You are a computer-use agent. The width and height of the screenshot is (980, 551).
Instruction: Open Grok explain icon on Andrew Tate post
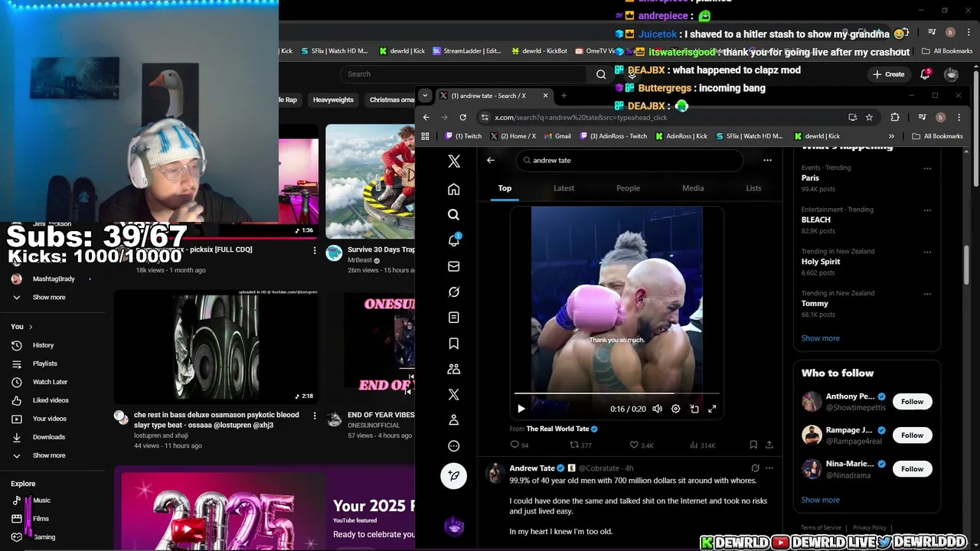click(x=755, y=468)
